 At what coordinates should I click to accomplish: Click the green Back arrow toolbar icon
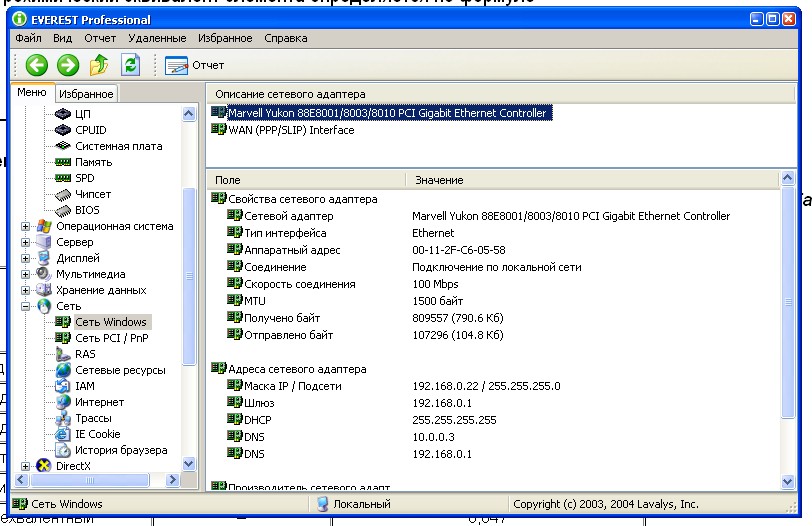click(36, 65)
